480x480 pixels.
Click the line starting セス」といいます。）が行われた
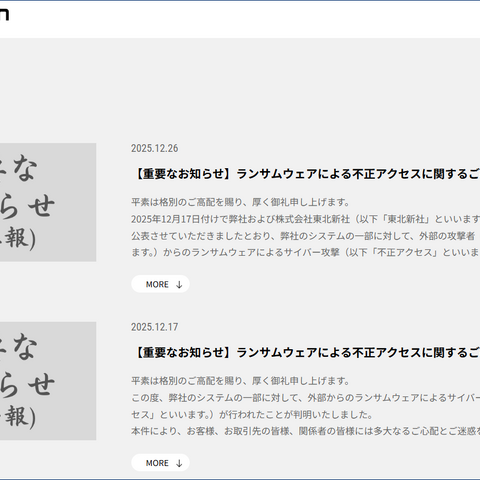tap(252, 415)
